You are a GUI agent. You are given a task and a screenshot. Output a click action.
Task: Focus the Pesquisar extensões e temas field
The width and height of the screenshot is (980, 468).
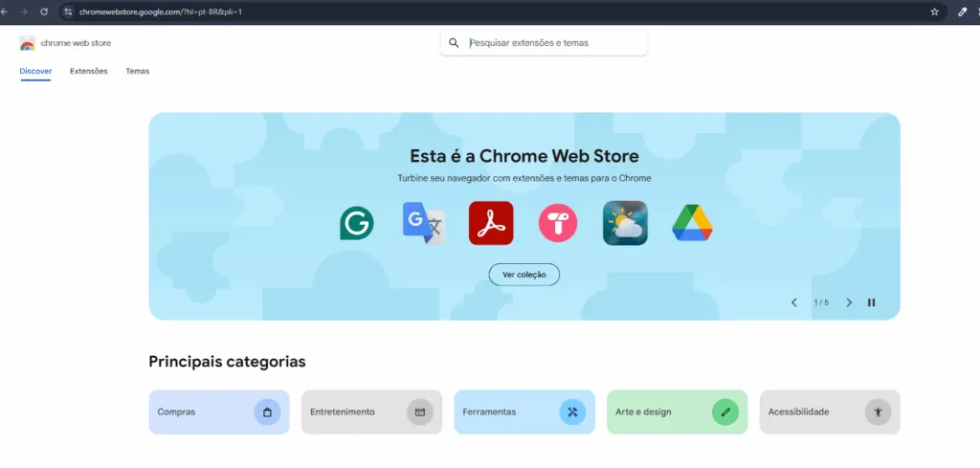(x=544, y=43)
